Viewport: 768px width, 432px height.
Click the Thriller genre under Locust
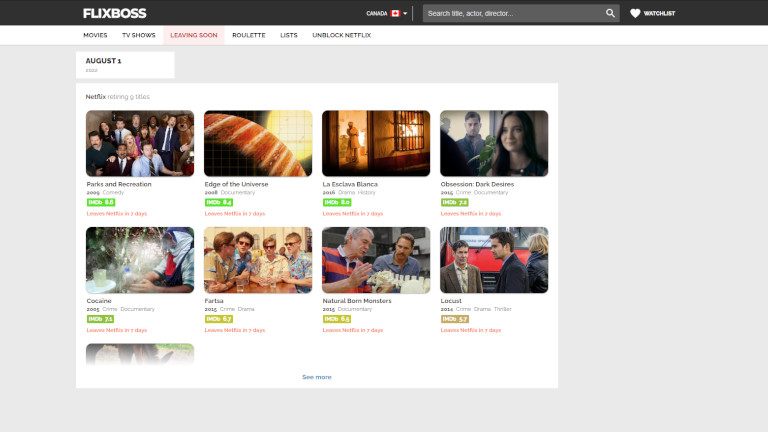(x=503, y=309)
